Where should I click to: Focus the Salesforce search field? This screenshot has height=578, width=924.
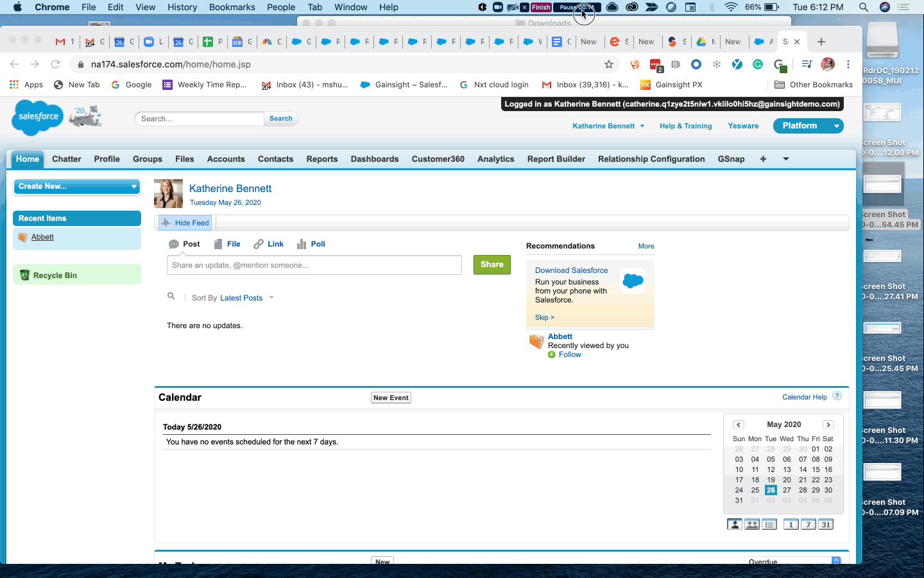point(200,119)
